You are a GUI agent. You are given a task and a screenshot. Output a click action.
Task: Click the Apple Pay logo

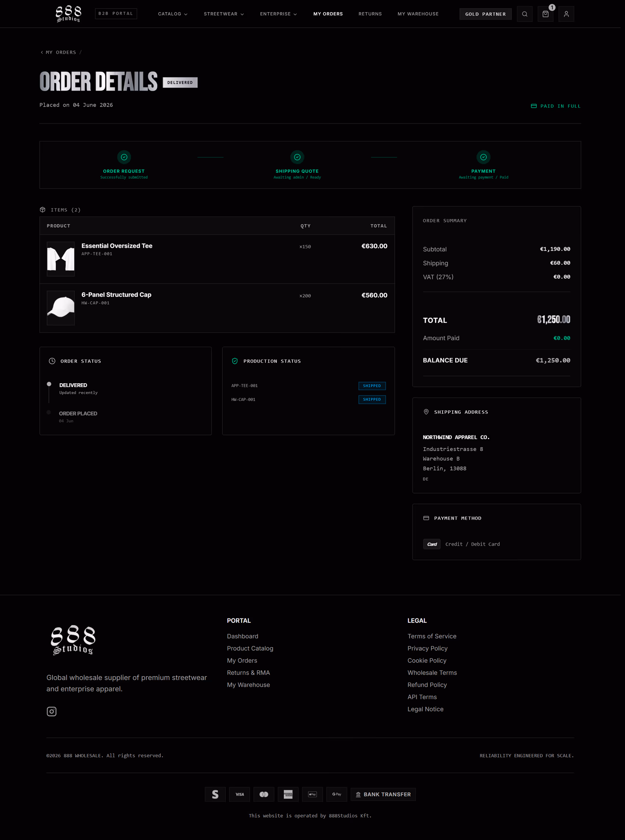[x=312, y=794]
